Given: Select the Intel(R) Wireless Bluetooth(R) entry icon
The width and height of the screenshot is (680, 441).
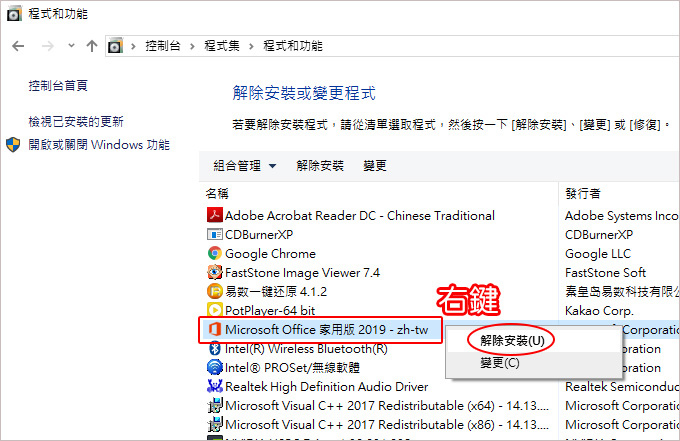Looking at the screenshot, I should (215, 348).
